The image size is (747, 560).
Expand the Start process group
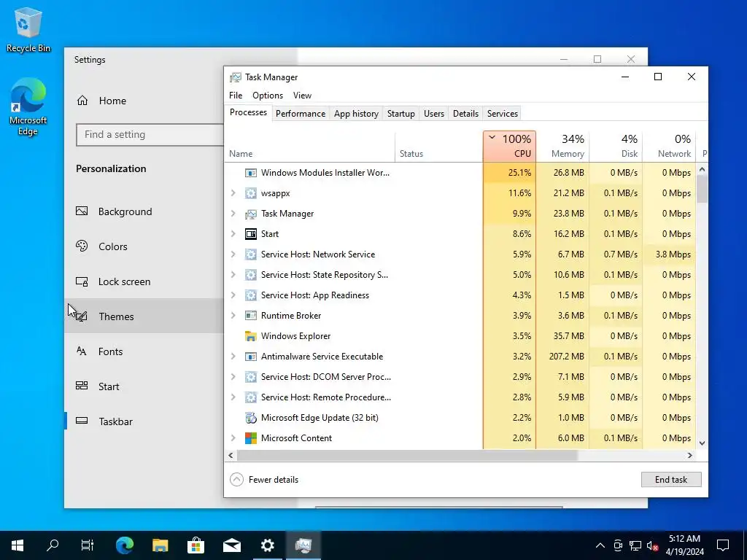coord(233,234)
